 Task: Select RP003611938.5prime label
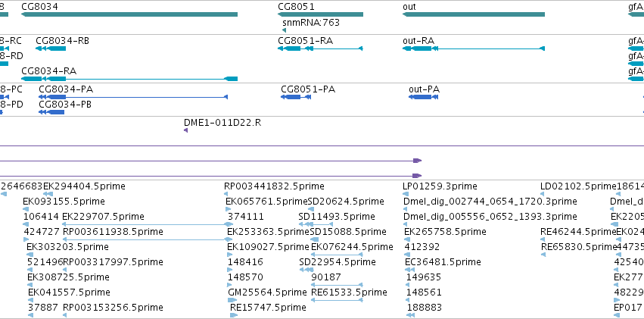click(x=113, y=232)
